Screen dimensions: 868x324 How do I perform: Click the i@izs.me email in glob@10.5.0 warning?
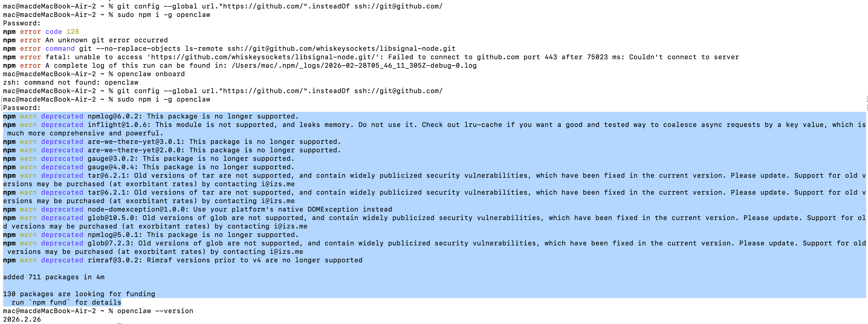tap(290, 227)
